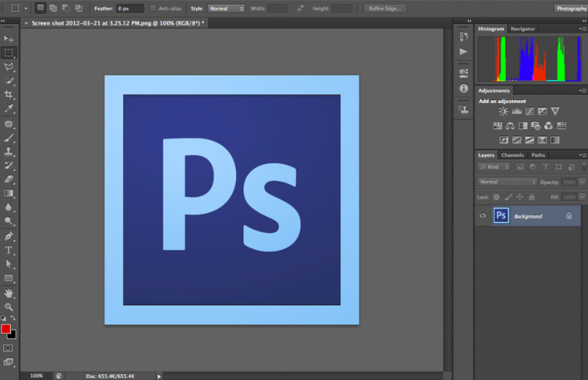The image size is (588, 380).
Task: Open the layer blend mode Normal dropdown
Action: click(x=507, y=182)
